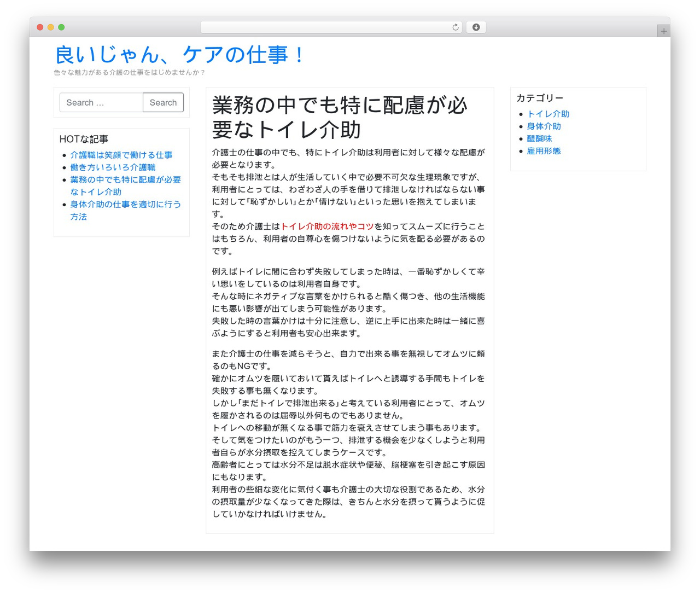This screenshot has height=593, width=700.
Task: Open the 身体介助 category
Action: pyautogui.click(x=544, y=126)
